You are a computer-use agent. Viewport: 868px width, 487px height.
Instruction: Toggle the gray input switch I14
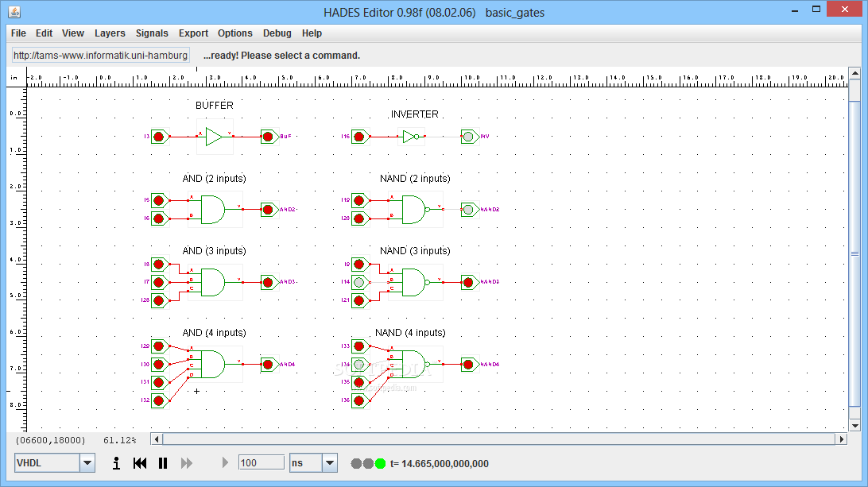(x=360, y=282)
